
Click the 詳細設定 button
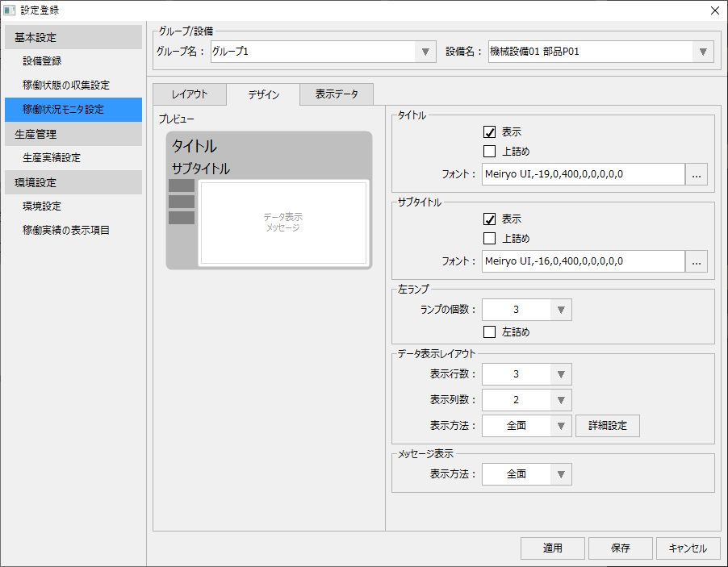click(x=607, y=425)
